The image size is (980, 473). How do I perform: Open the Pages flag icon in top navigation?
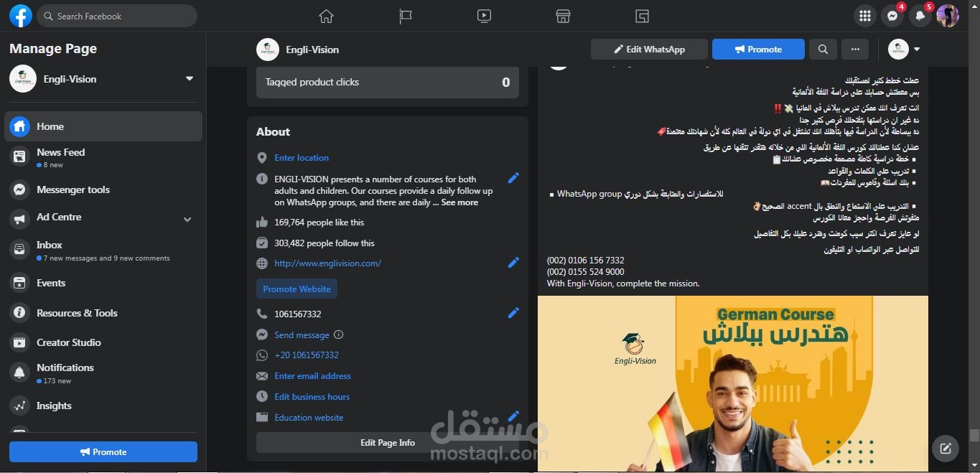pyautogui.click(x=406, y=16)
